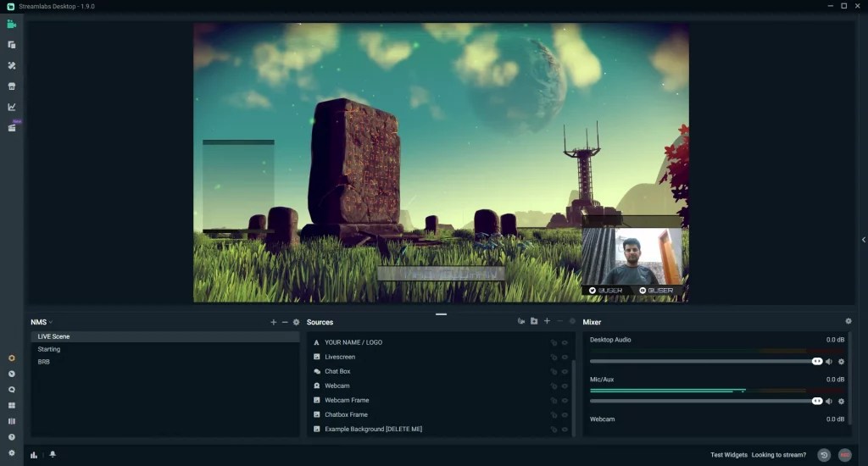Screen dimensions: 868x466
Task: Click the chat box placeholder in preview
Action: pyautogui.click(x=238, y=186)
